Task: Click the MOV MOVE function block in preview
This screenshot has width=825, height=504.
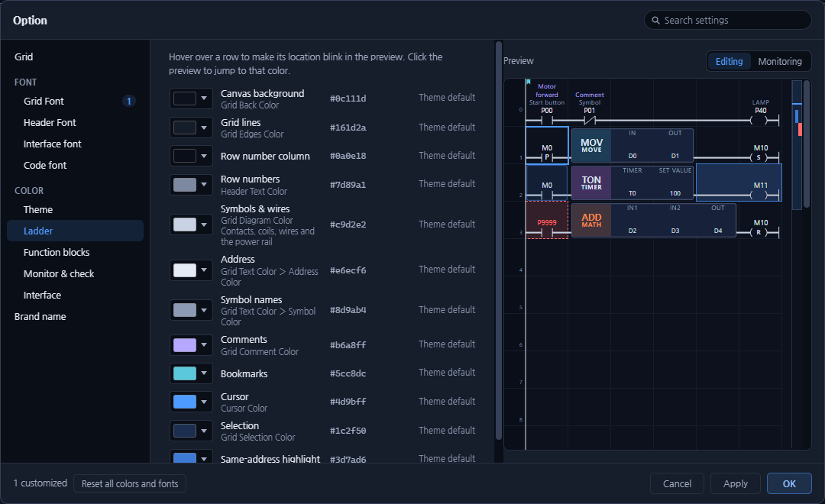Action: 632,145
